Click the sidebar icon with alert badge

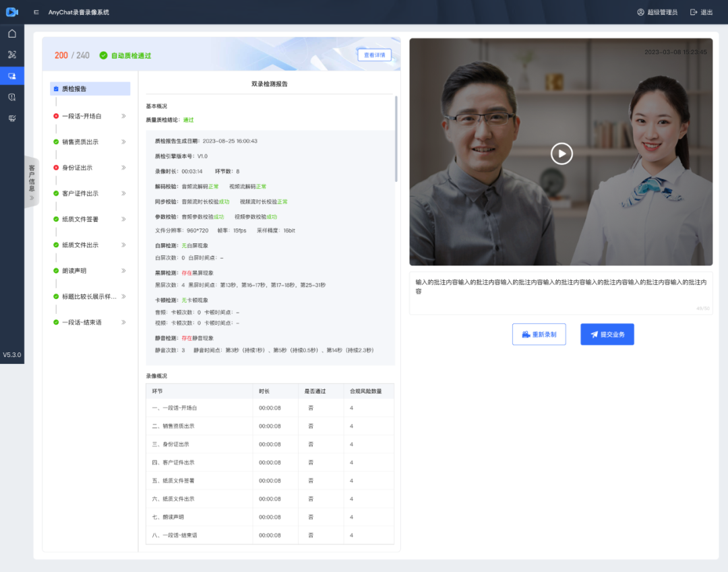tap(12, 97)
